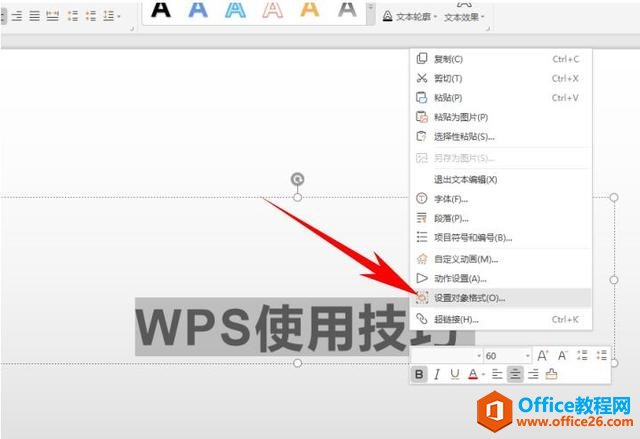Select the gray text style preset
The width and height of the screenshot is (640, 439).
click(x=347, y=9)
